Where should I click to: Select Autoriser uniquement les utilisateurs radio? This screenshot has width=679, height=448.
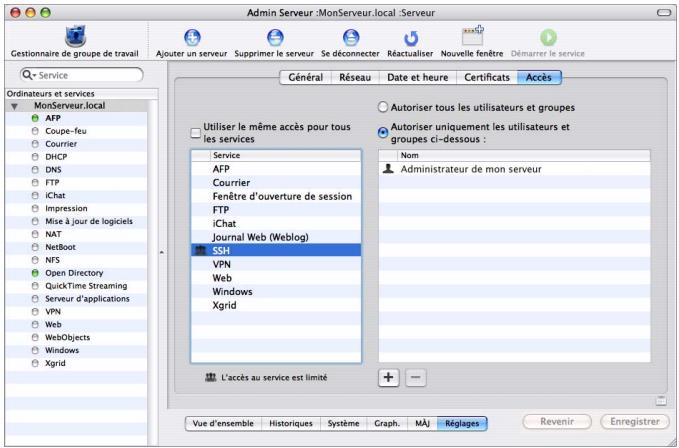[x=383, y=132]
